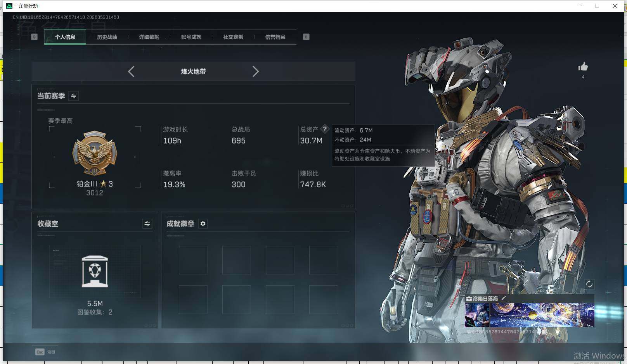Open the 详细数据 tab
Image resolution: width=627 pixels, height=364 pixels.
pos(149,37)
